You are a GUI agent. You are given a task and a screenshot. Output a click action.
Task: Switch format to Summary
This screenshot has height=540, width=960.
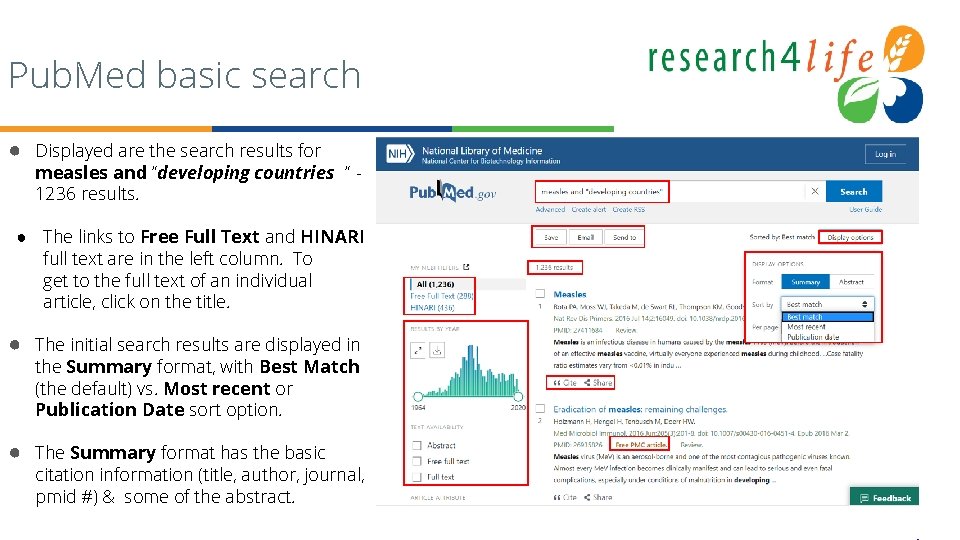[x=805, y=282]
